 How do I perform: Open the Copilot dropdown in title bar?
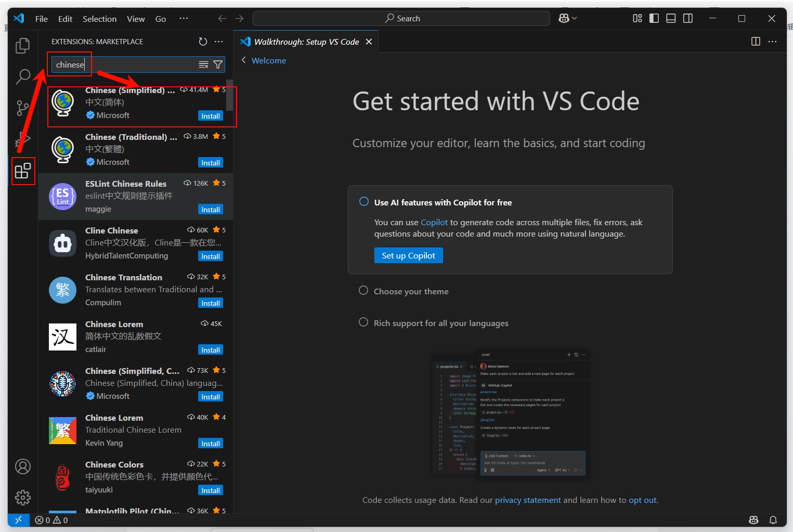pos(567,18)
